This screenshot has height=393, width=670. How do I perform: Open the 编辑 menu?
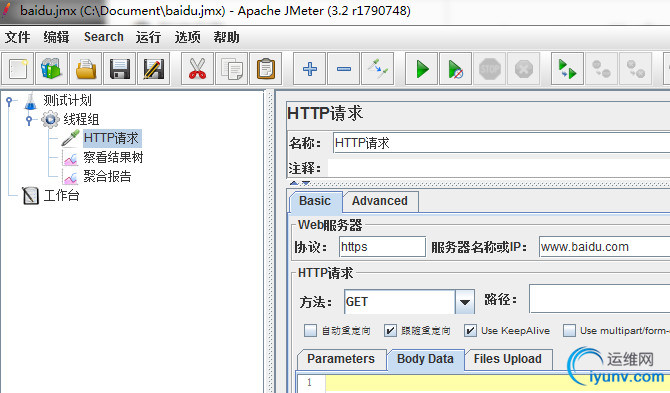point(56,37)
